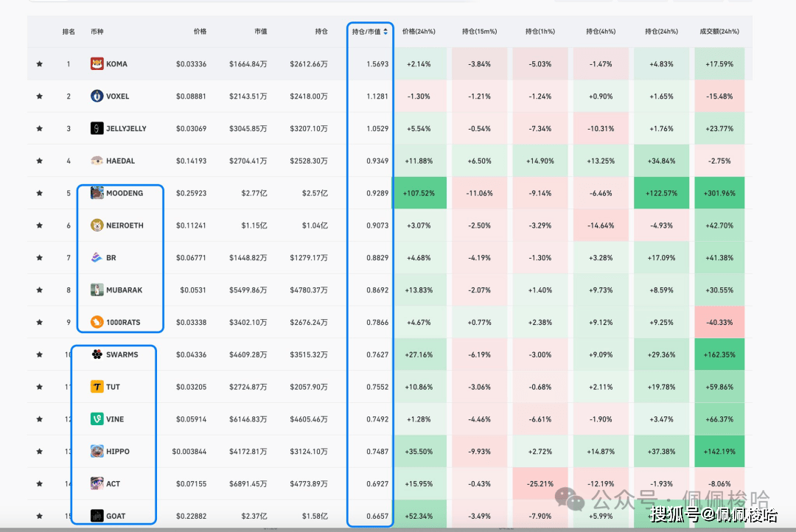The width and height of the screenshot is (796, 532).
Task: Toggle favorite star for NEIROETH row
Action: pyautogui.click(x=40, y=225)
